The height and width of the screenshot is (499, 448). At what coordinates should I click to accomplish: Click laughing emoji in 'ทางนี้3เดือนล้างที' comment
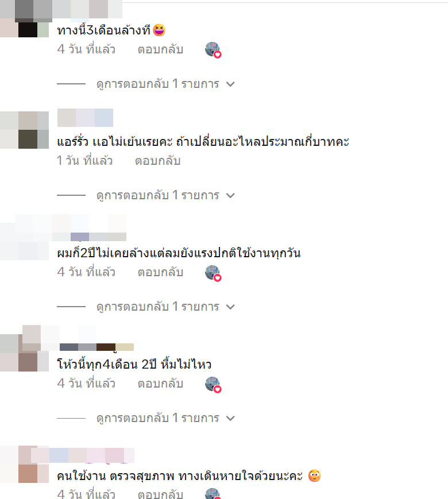(159, 30)
